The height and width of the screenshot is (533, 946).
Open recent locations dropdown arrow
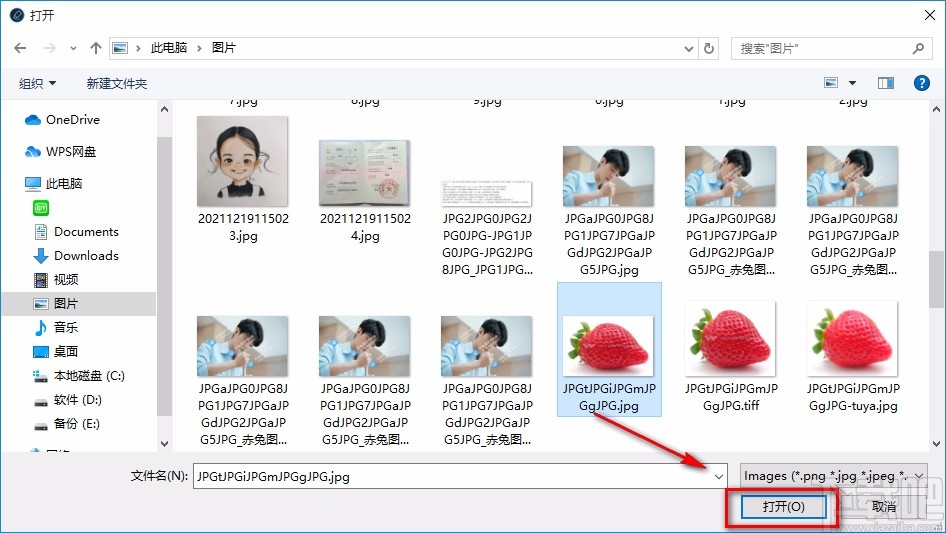(x=73, y=49)
